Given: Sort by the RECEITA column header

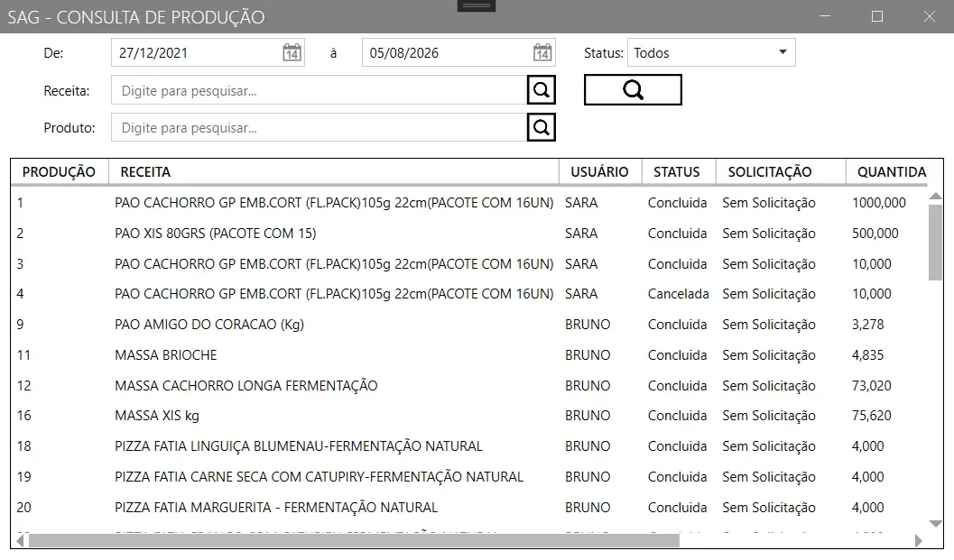Looking at the screenshot, I should [x=333, y=171].
